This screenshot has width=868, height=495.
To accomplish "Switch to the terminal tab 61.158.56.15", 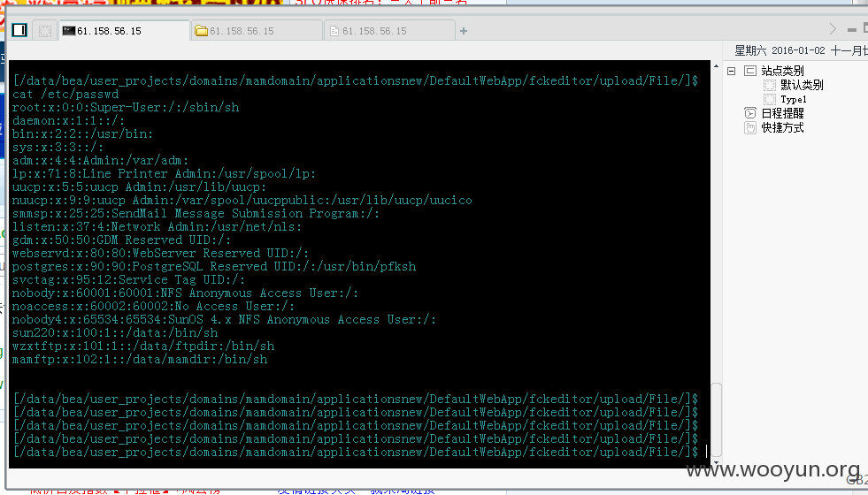I will 124,31.
